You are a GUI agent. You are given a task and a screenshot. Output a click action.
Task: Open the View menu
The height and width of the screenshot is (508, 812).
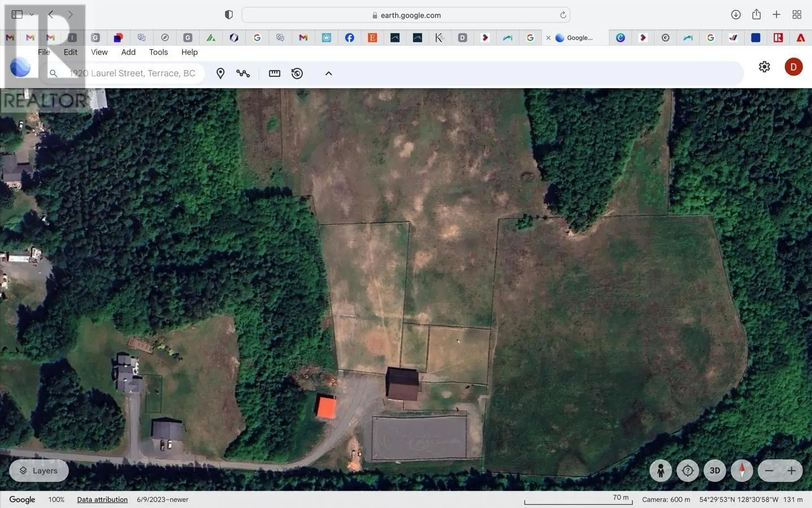pos(99,52)
